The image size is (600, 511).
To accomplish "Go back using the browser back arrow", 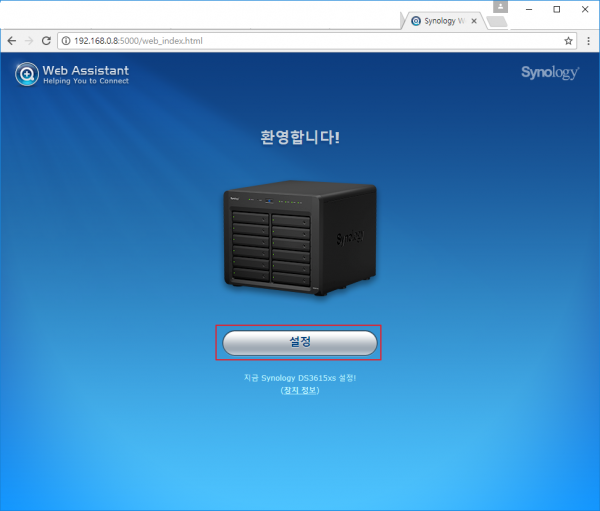I will click(x=11, y=41).
